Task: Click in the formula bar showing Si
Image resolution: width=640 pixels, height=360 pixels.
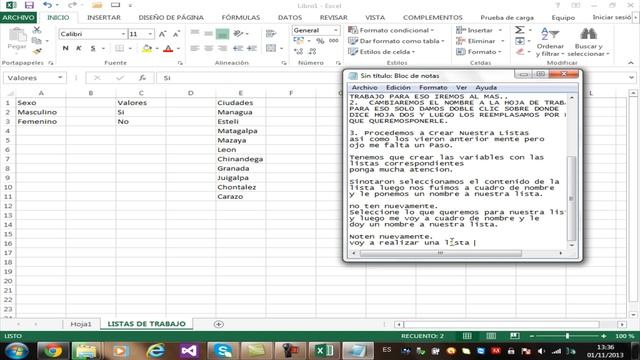Action: (392, 78)
